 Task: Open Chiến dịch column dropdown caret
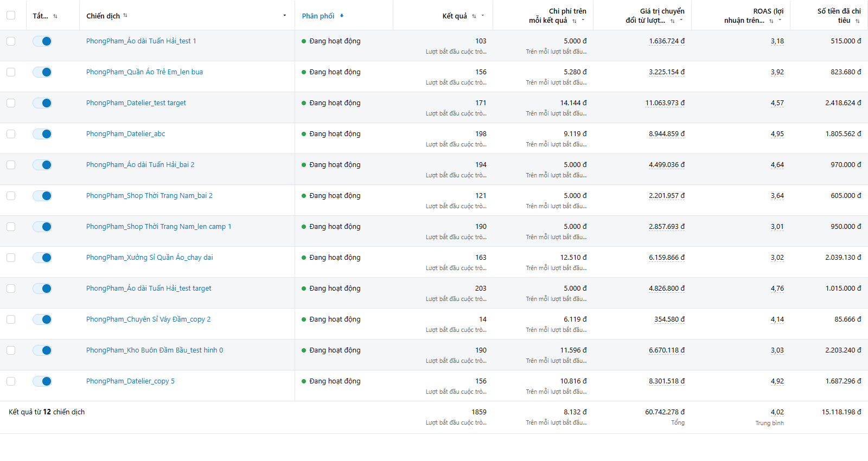[284, 16]
